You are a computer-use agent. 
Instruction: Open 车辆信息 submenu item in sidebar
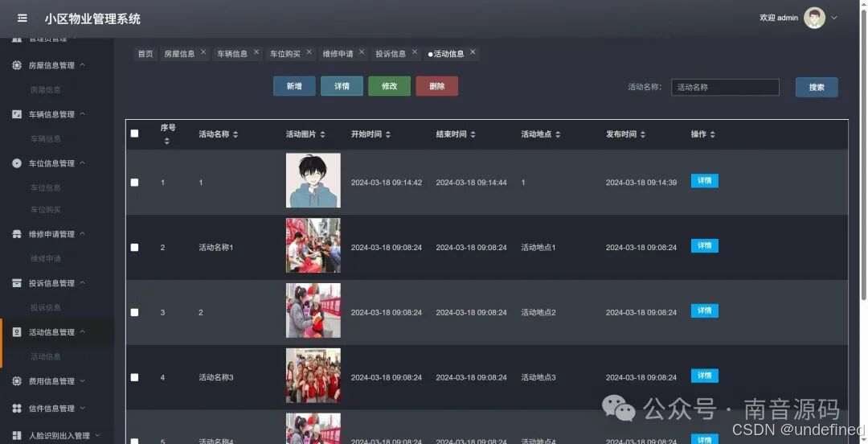pos(45,138)
